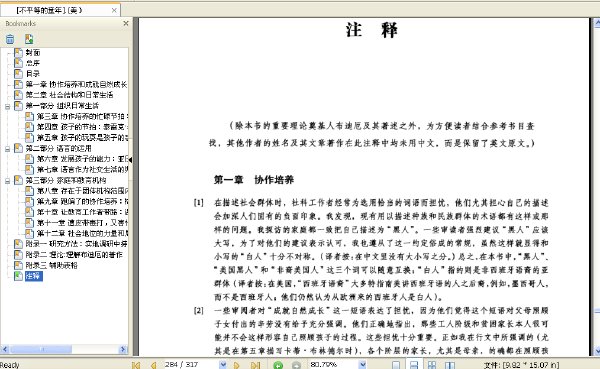
Task: Click the 注 释 page heading
Action: (372, 30)
